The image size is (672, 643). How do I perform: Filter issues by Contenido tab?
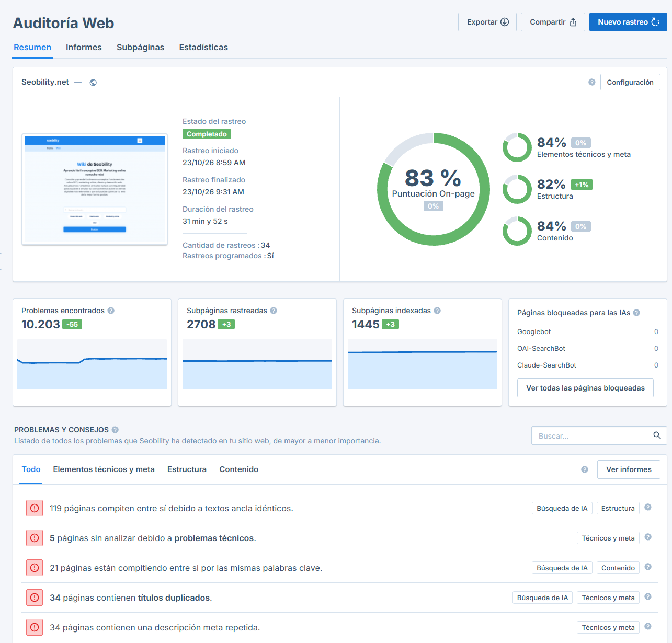point(239,469)
